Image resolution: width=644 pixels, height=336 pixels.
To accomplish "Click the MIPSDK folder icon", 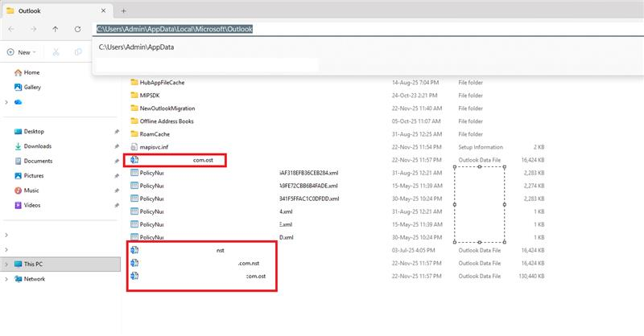I will [134, 95].
